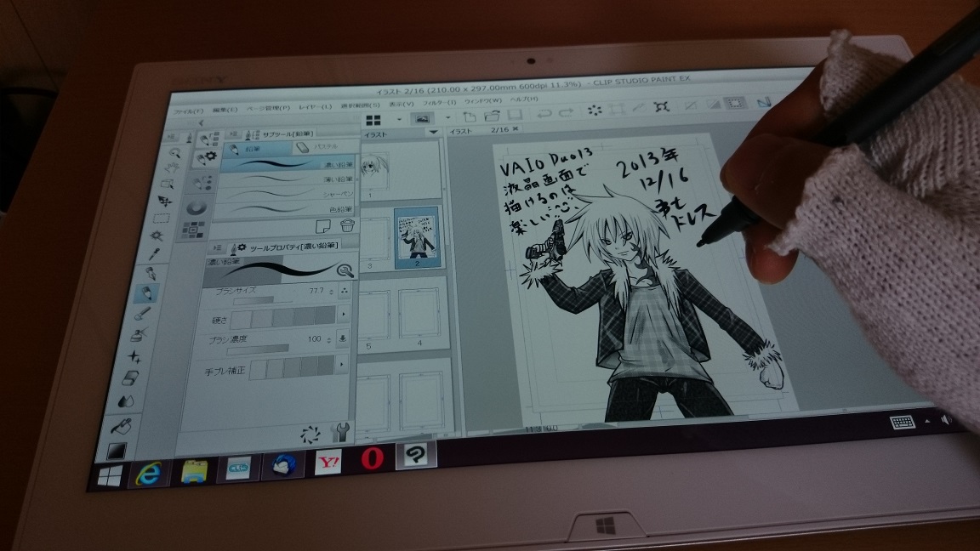Open the ファイル(F) menu

(x=189, y=111)
